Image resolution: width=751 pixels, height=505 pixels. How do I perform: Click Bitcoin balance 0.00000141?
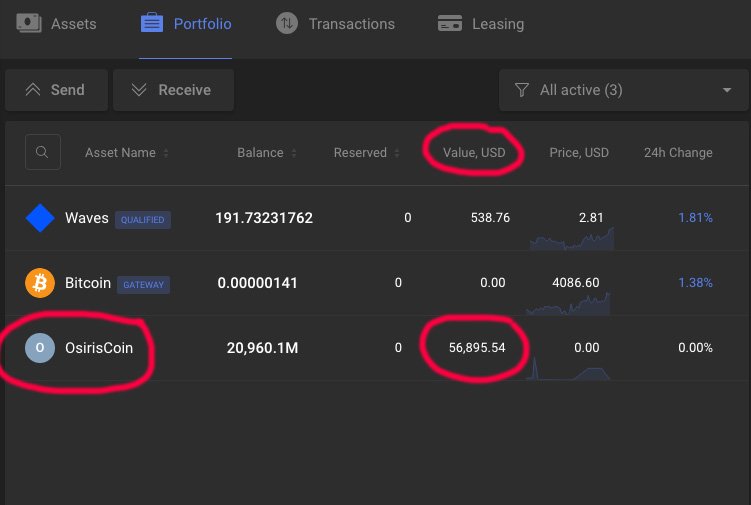[x=257, y=283]
